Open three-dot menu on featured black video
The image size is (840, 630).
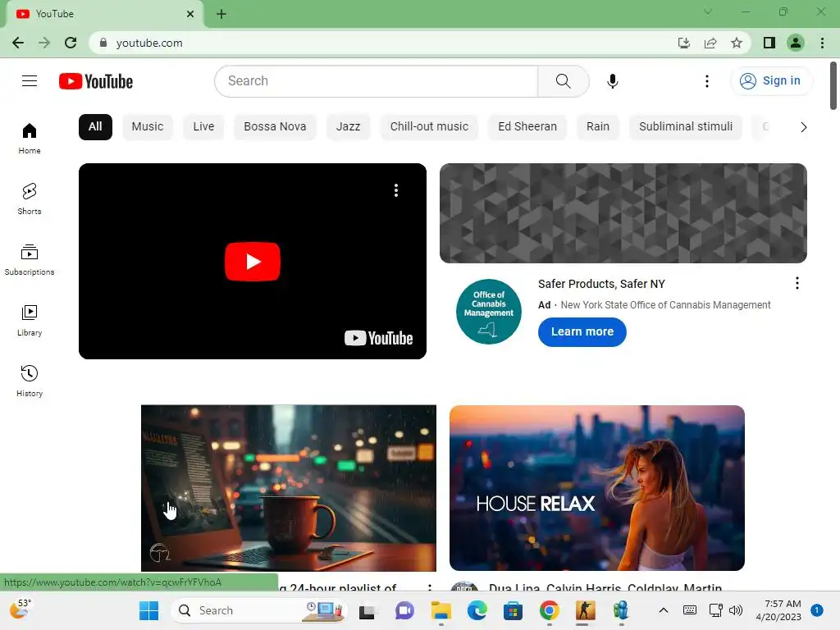coord(396,190)
